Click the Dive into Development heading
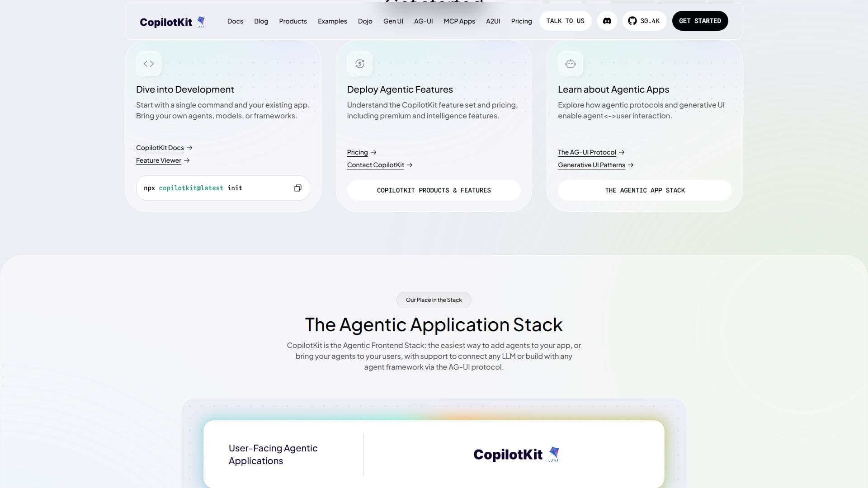The height and width of the screenshot is (488, 868). click(185, 89)
